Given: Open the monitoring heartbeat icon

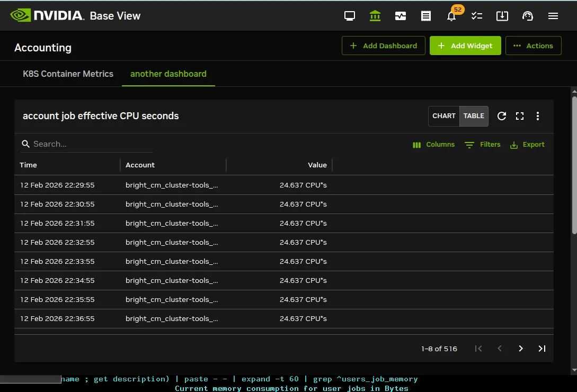Looking at the screenshot, I should click(401, 16).
